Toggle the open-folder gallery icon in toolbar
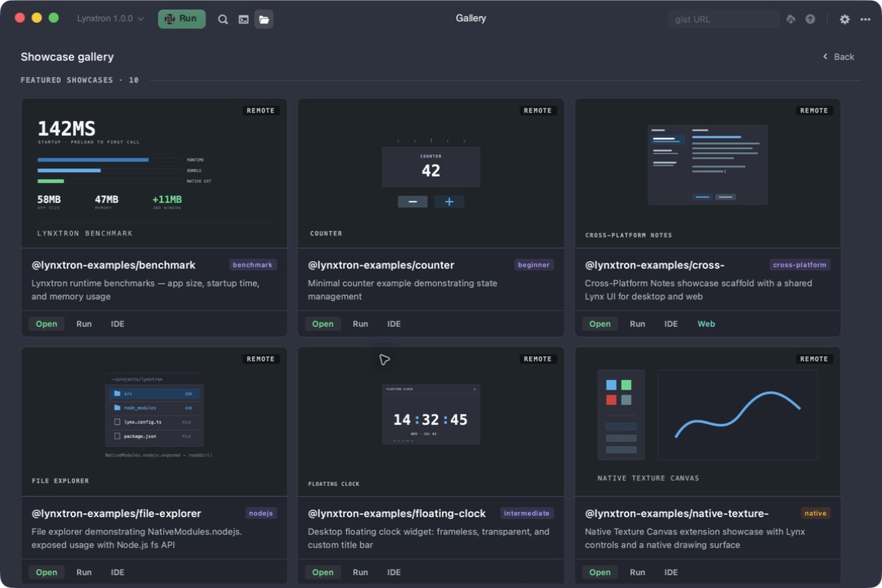 pyautogui.click(x=264, y=19)
